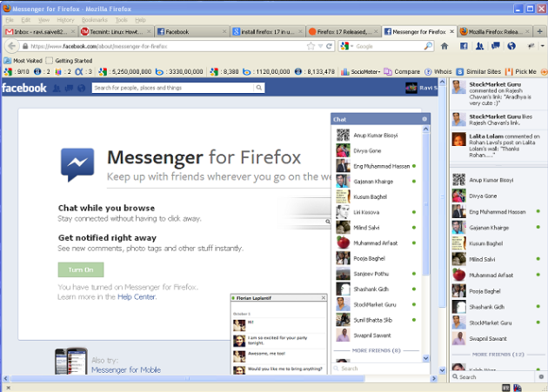Select Liri Kosova in chat panel

pos(377,212)
